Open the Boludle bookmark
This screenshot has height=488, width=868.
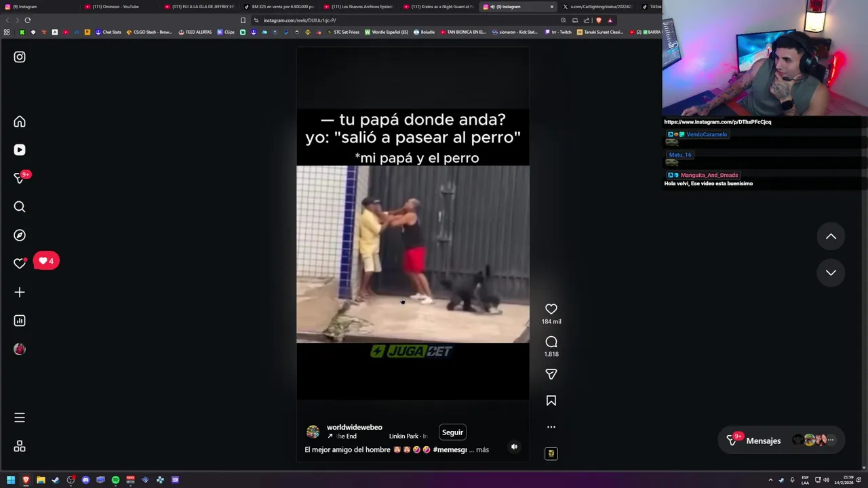point(425,32)
